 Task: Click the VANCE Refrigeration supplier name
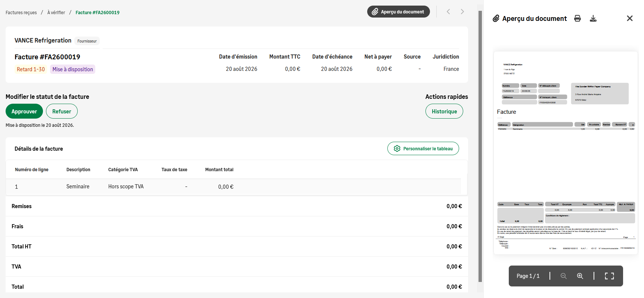pyautogui.click(x=43, y=40)
